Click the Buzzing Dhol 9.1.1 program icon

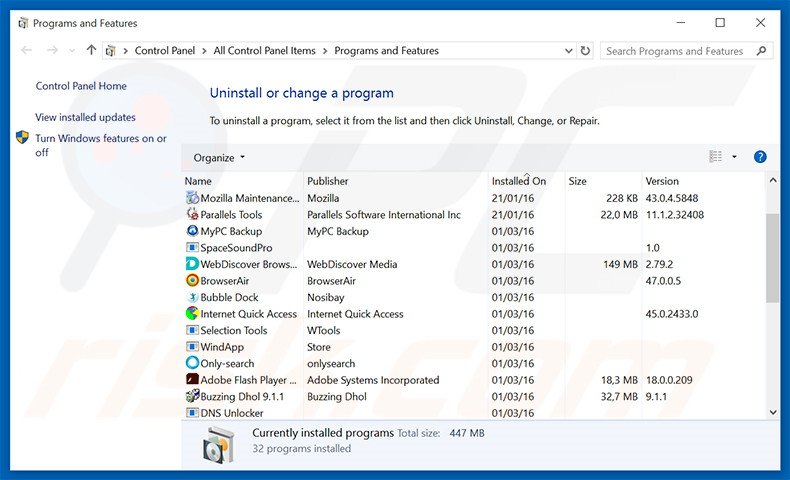coord(192,396)
